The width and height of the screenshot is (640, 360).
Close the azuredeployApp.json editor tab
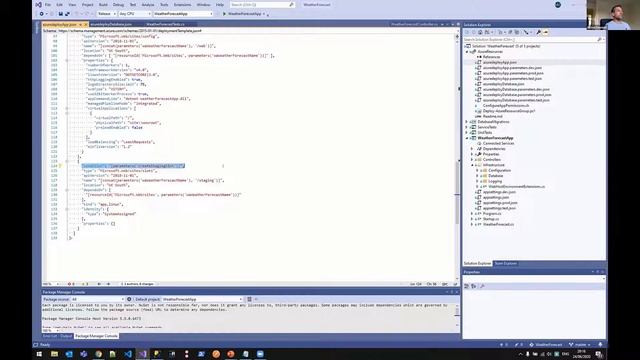click(x=86, y=24)
